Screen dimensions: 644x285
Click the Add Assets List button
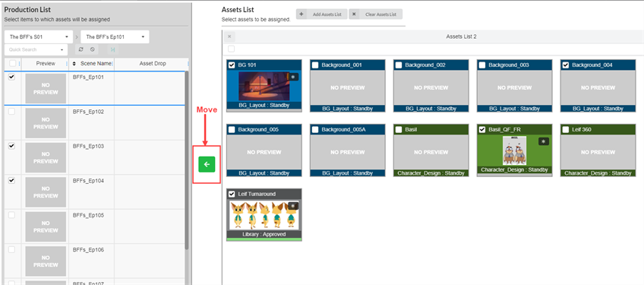[321, 14]
